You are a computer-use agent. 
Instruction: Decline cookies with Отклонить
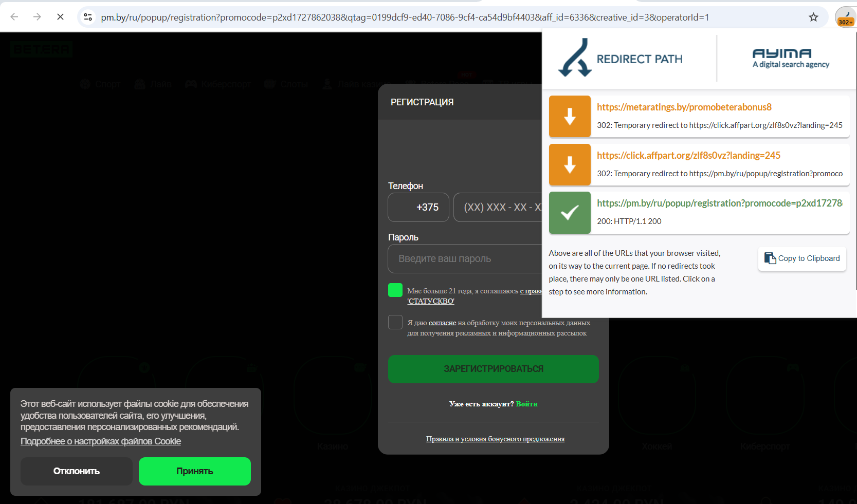tap(77, 471)
